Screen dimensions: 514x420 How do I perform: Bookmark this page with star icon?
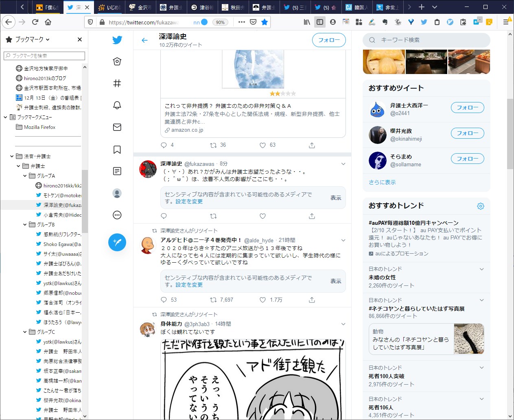pos(265,22)
